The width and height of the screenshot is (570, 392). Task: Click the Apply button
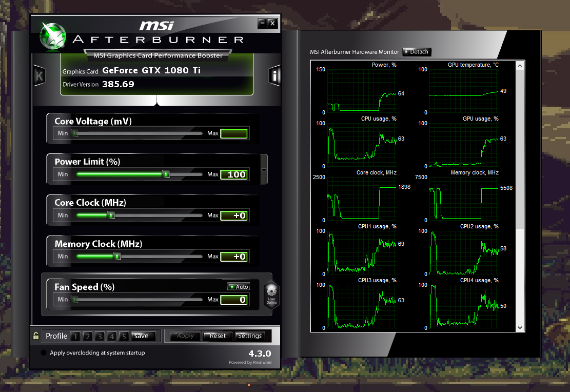185,336
